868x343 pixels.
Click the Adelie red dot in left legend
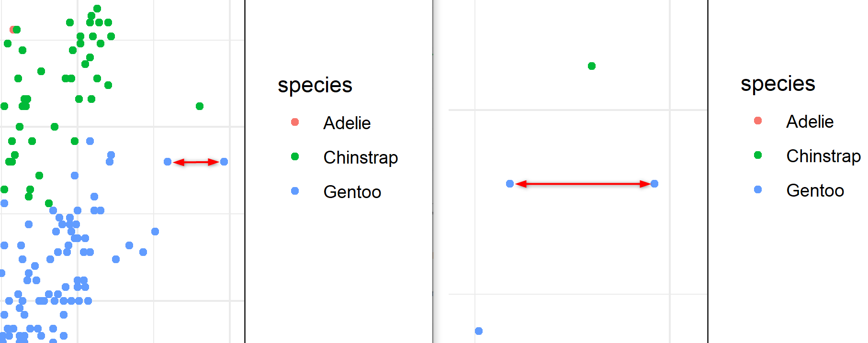(x=295, y=122)
